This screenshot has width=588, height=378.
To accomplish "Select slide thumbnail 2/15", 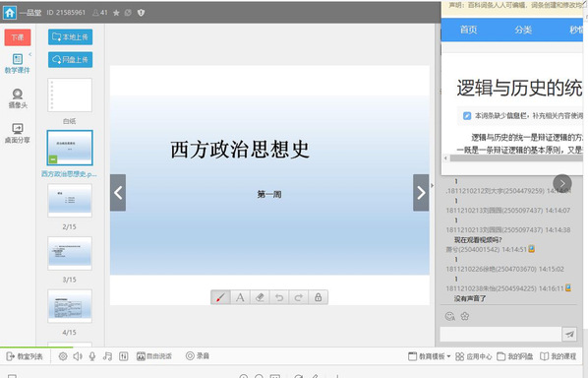I will point(70,201).
